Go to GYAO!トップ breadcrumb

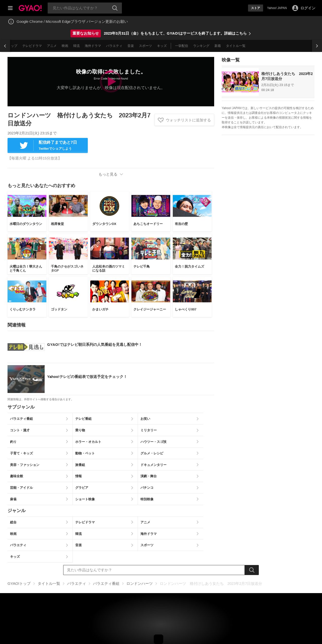19,584
